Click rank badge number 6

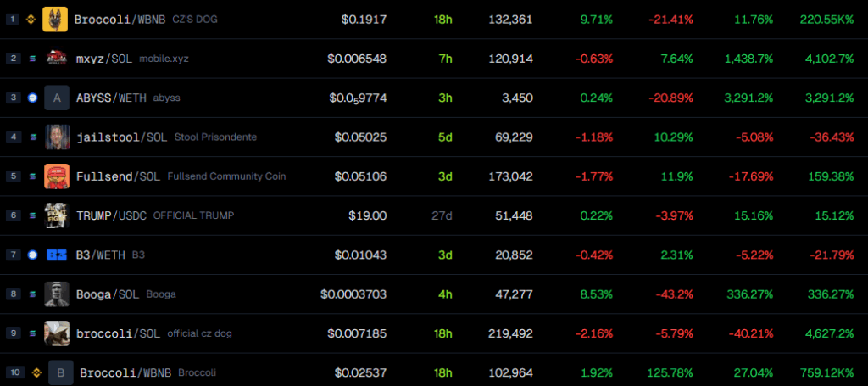14,216
